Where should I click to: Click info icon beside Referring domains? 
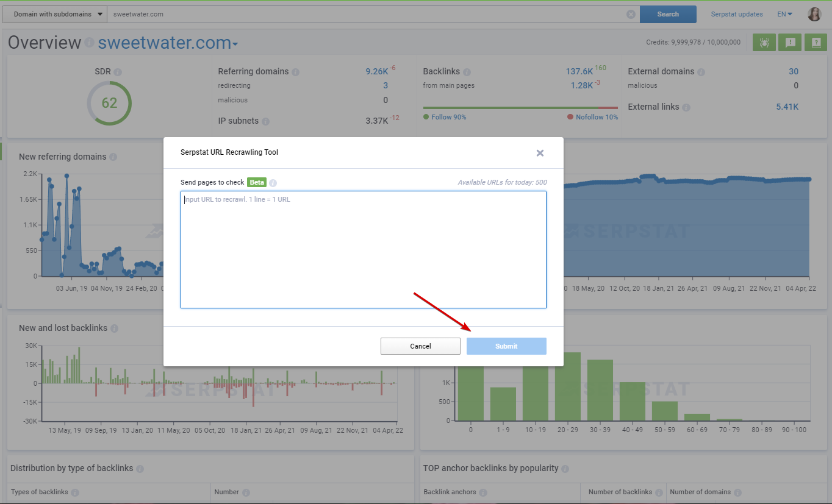click(295, 72)
